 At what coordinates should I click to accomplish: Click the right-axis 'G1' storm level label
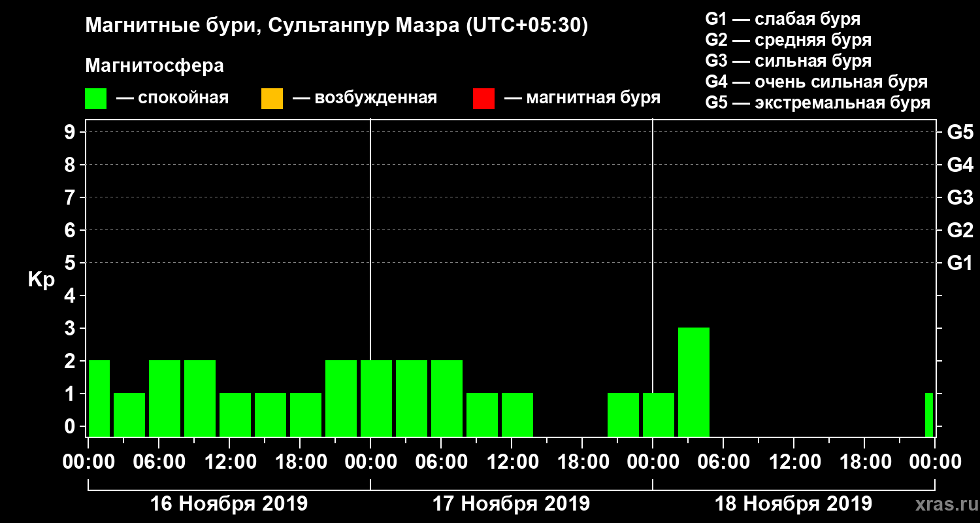pyautogui.click(x=960, y=263)
